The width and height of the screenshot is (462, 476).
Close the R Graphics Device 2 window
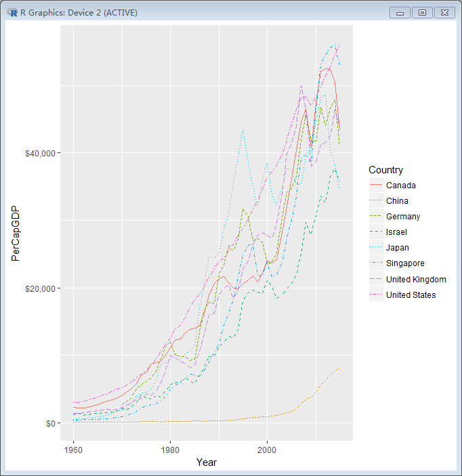pyautogui.click(x=444, y=12)
